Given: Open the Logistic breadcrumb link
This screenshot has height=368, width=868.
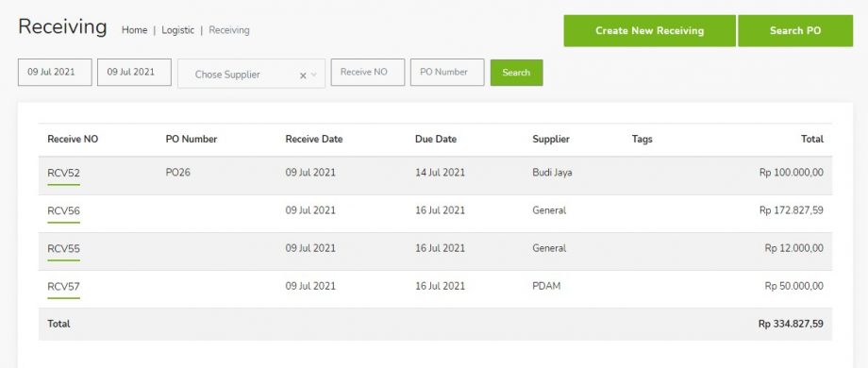Looking at the screenshot, I should click(x=177, y=30).
